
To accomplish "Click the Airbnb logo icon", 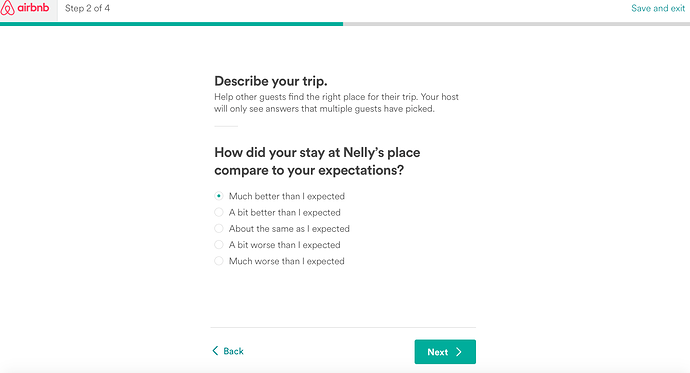I will click(7, 8).
